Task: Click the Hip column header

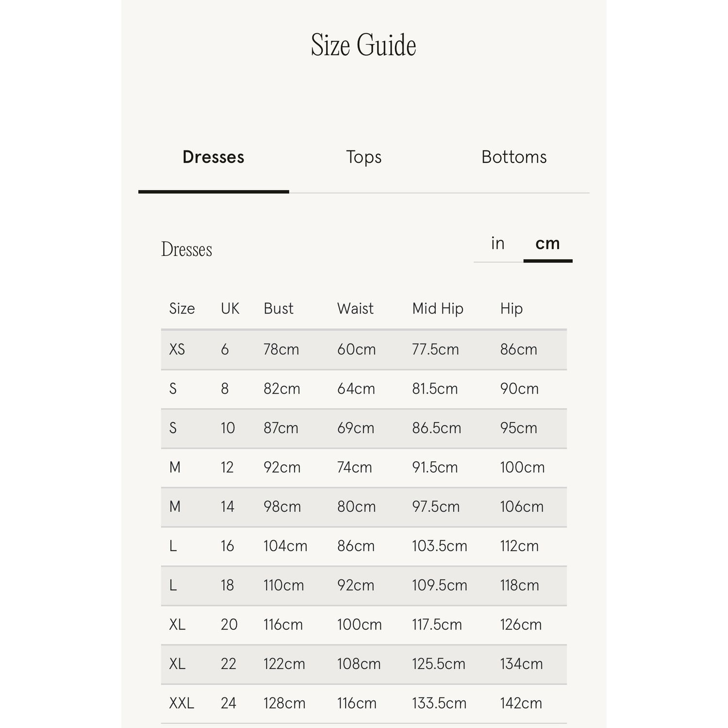Action: 511,309
